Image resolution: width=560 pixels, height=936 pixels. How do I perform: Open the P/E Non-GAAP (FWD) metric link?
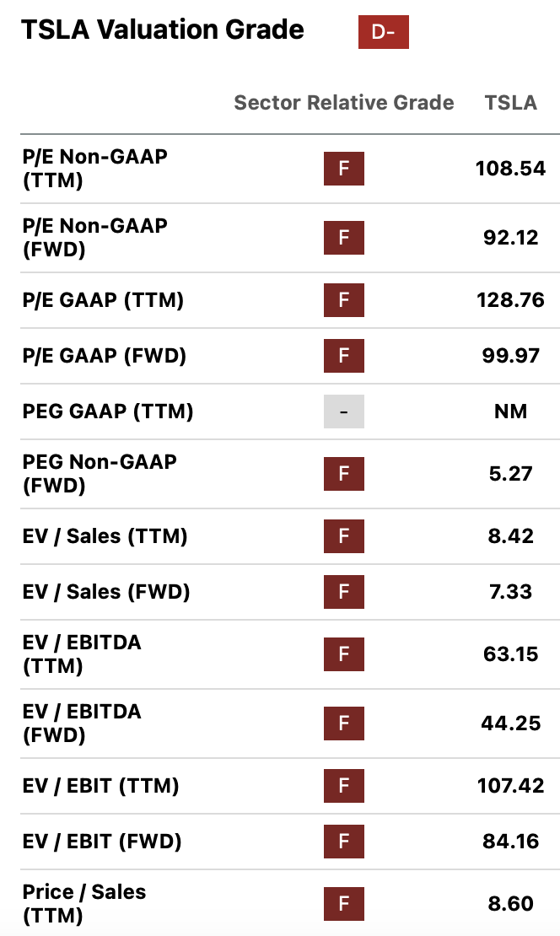tap(94, 238)
